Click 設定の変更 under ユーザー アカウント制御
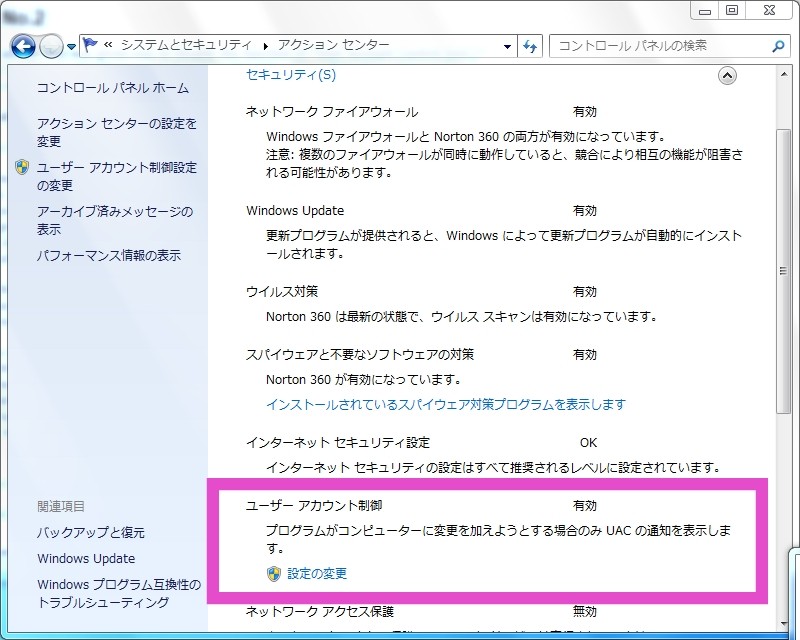The width and height of the screenshot is (800, 640). tap(317, 574)
